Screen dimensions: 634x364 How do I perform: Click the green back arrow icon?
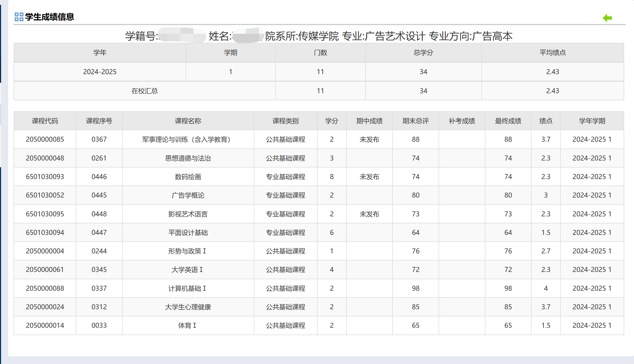pyautogui.click(x=607, y=18)
